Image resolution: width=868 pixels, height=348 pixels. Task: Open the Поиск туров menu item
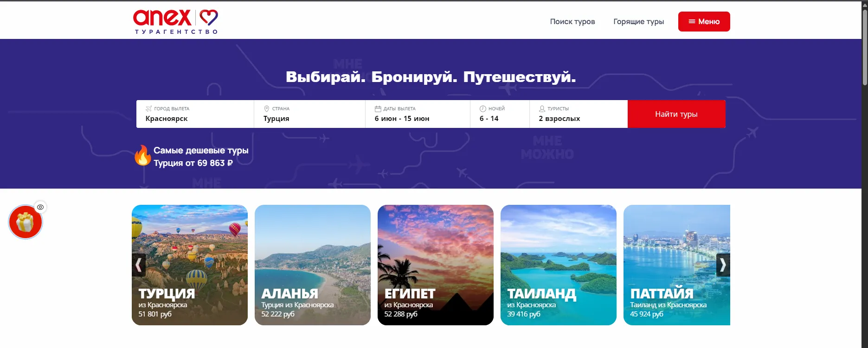pos(572,21)
